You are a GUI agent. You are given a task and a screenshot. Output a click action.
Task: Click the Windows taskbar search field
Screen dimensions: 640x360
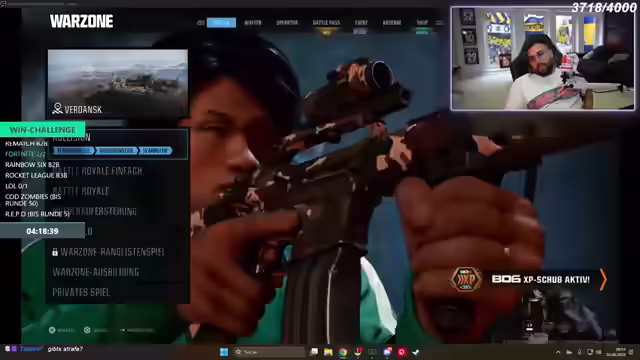pos(269,352)
